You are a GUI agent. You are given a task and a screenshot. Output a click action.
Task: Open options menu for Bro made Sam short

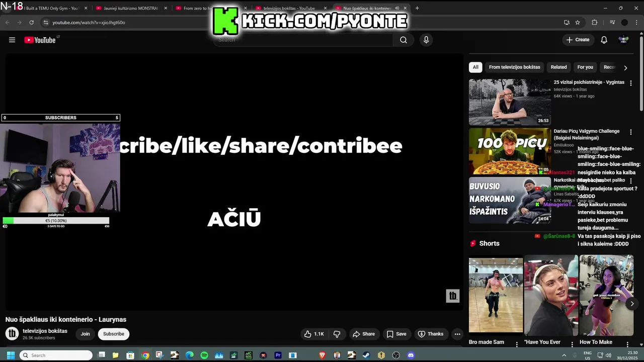pos(517,344)
